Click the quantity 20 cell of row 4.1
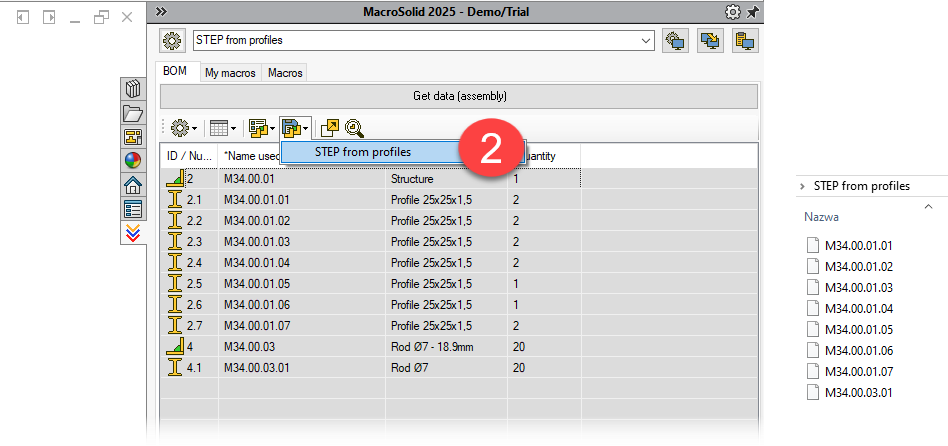Screen dimensions: 948x446 tap(544, 367)
